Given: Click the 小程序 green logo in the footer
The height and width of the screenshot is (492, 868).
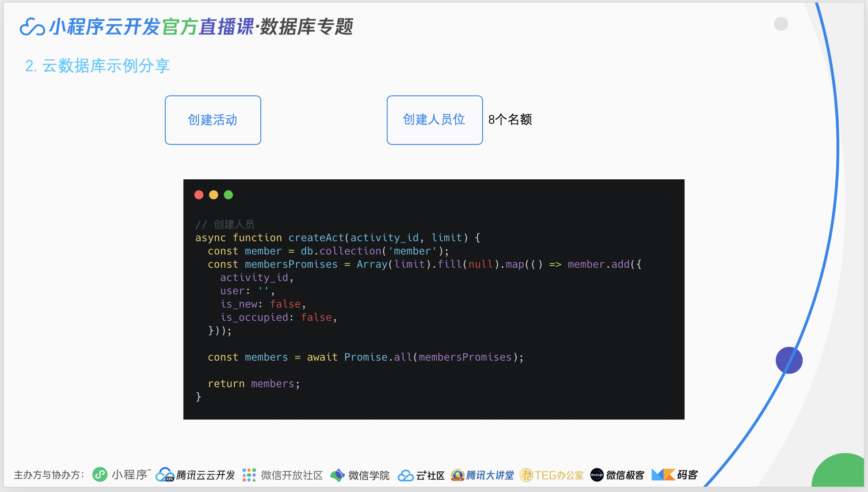Looking at the screenshot, I should (100, 475).
